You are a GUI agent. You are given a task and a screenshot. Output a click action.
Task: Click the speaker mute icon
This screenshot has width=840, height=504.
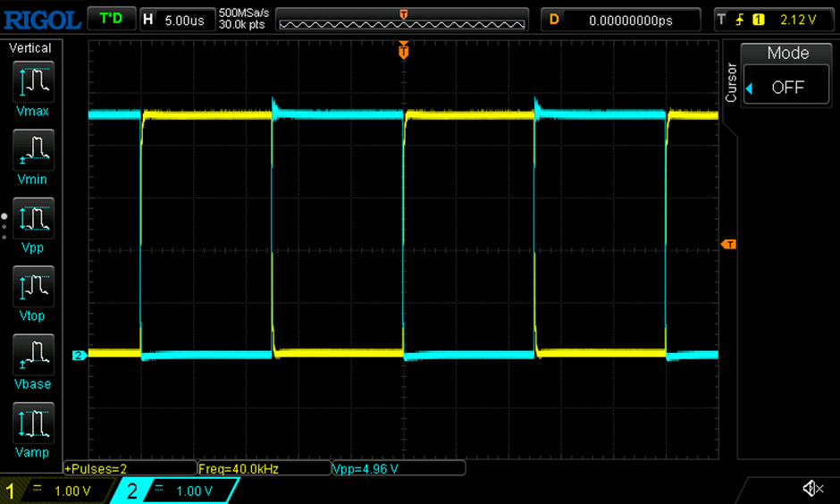(812, 488)
